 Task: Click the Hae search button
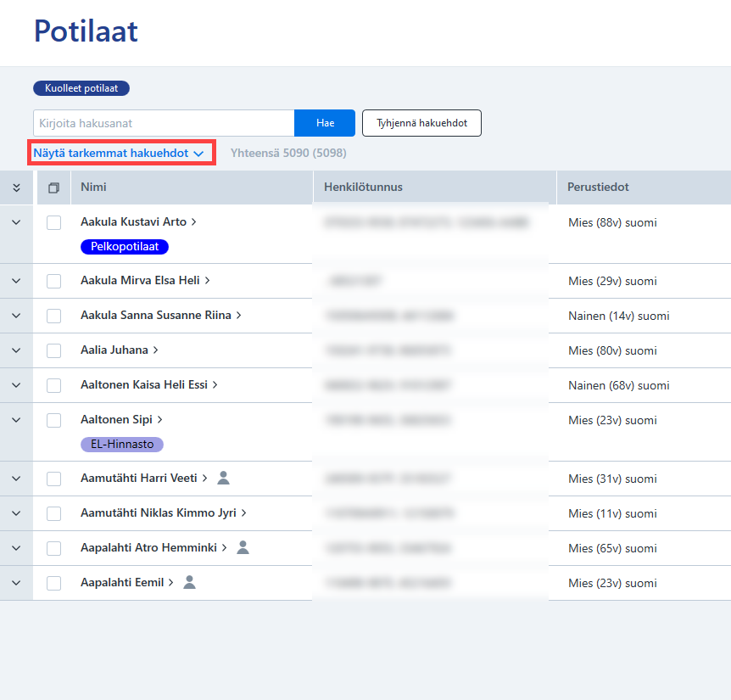[x=325, y=123]
